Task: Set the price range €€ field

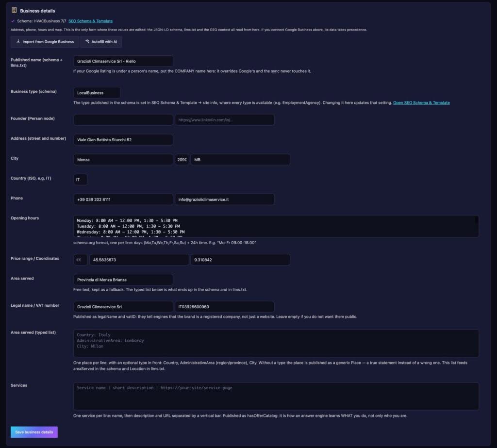Action: 81,260
